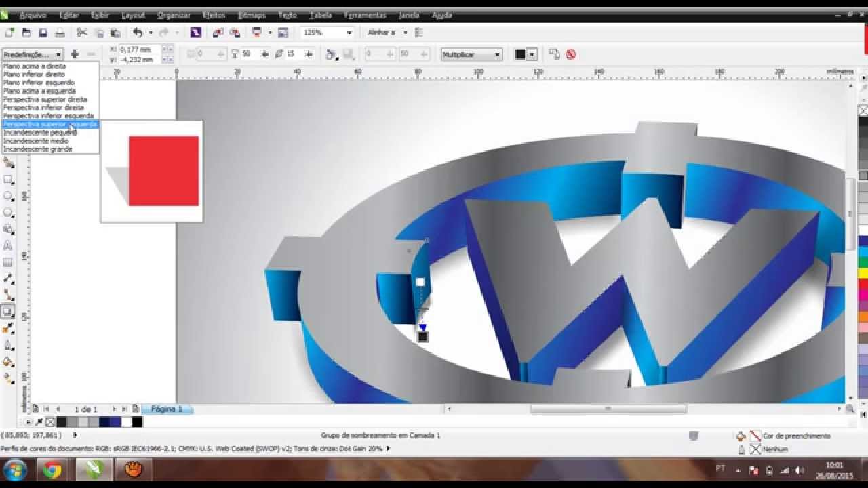The image size is (868, 488).
Task: Pick the dark blue swatch in document palette
Action: click(x=104, y=422)
